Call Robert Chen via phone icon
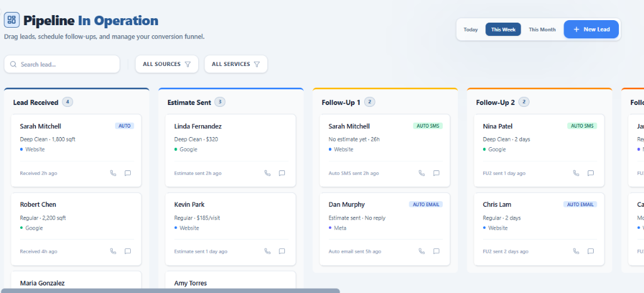 click(113, 251)
